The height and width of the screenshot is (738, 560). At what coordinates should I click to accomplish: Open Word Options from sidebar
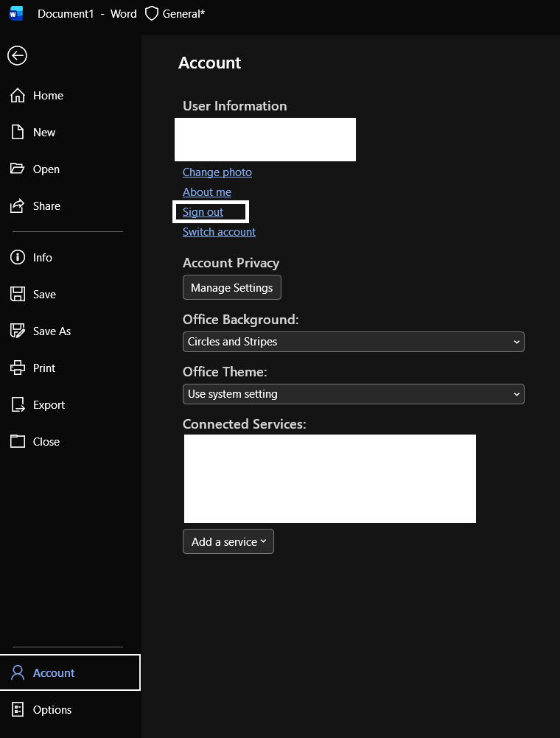coord(70,709)
